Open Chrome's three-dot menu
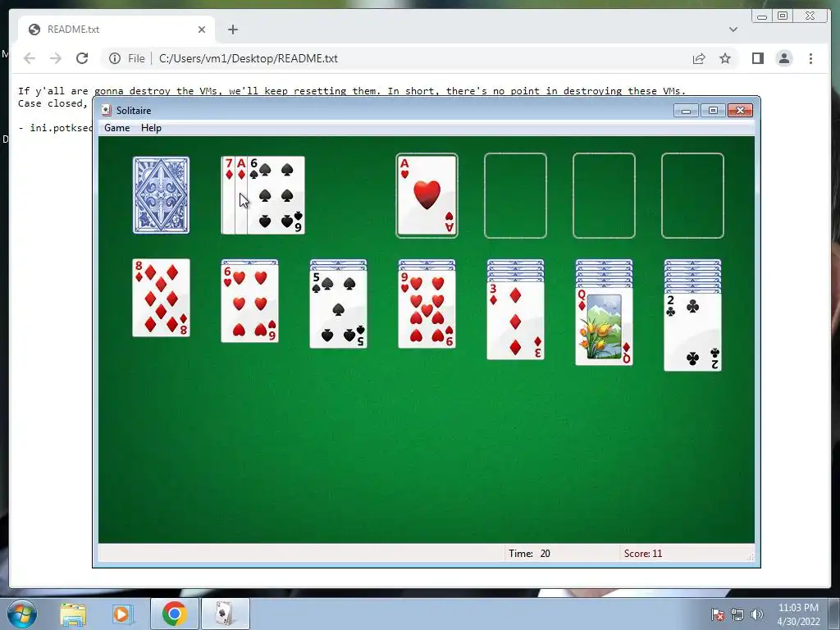 (x=810, y=58)
